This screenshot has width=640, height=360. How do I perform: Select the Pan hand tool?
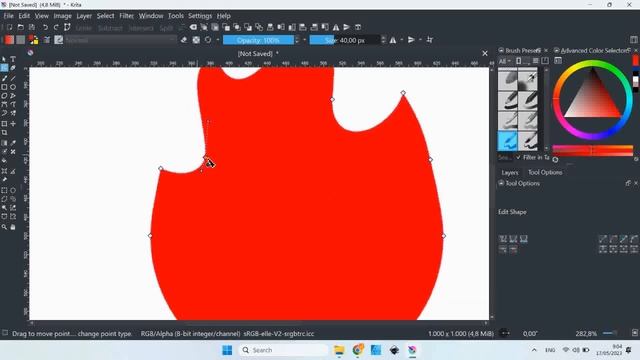click(13, 227)
